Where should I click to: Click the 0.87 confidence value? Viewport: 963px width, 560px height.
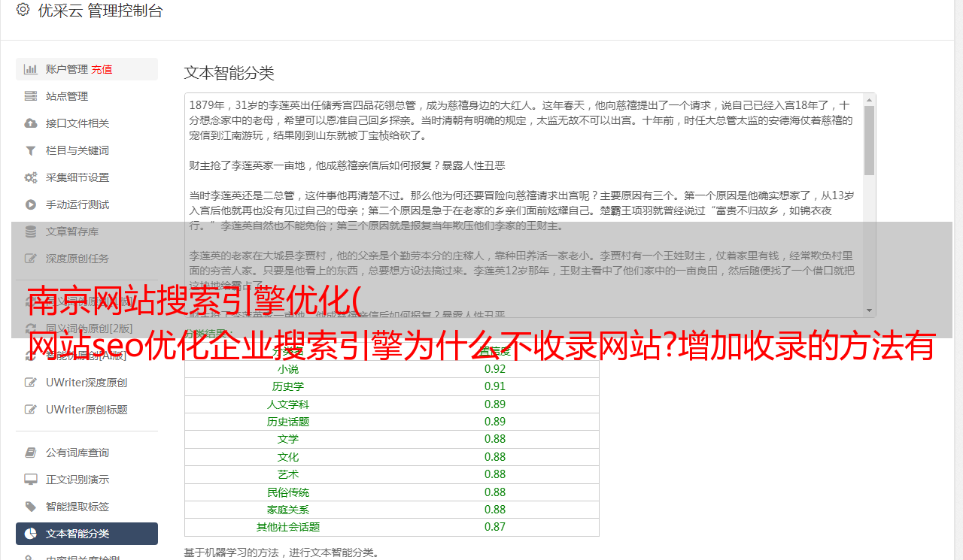point(495,527)
